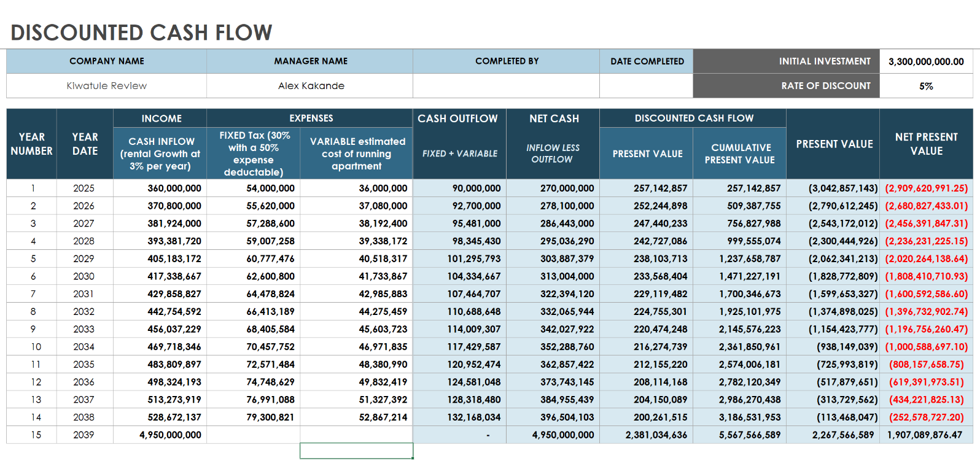Click the DISCOUNTED CASH FLOW title
The width and height of the screenshot is (980, 466).
pos(141,33)
